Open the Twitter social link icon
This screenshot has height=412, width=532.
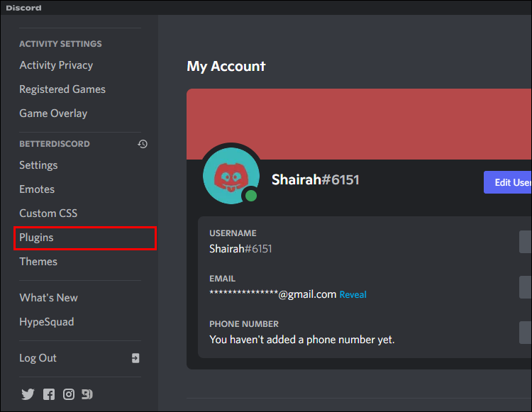[28, 394]
